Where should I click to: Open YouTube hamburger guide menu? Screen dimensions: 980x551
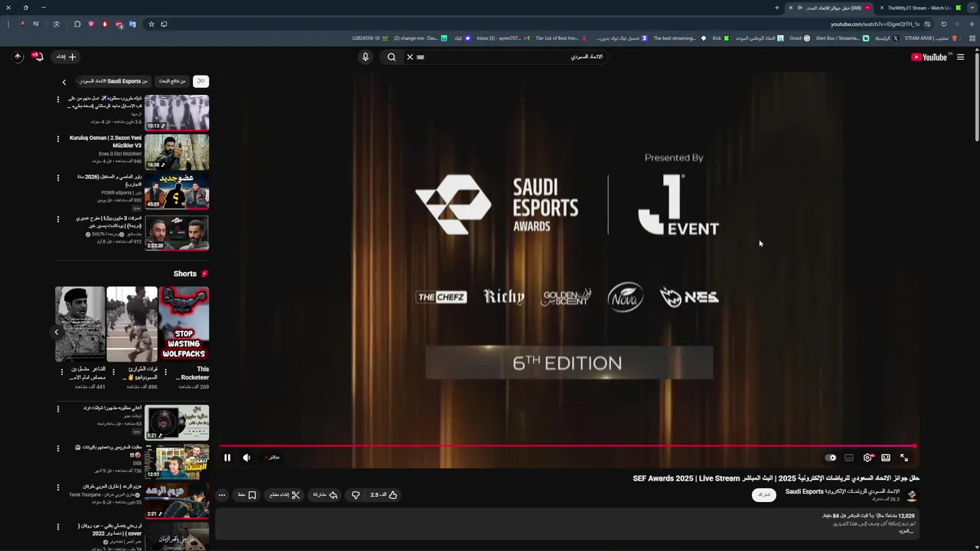960,57
